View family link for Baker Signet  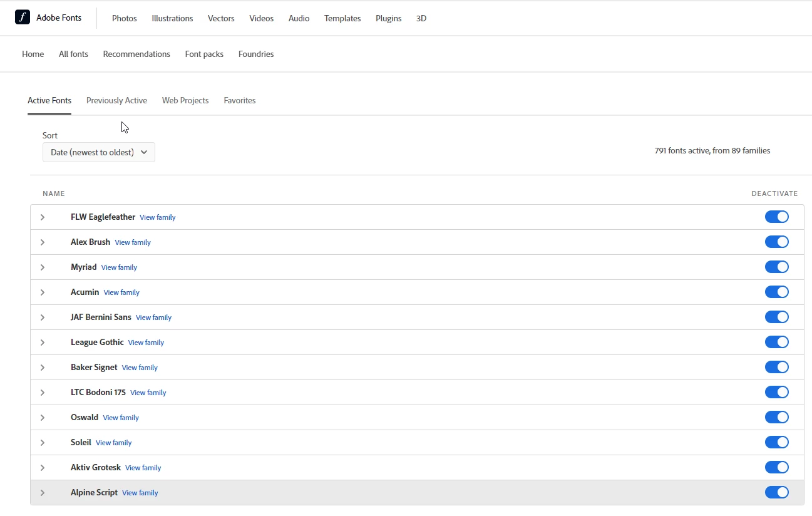click(x=140, y=368)
